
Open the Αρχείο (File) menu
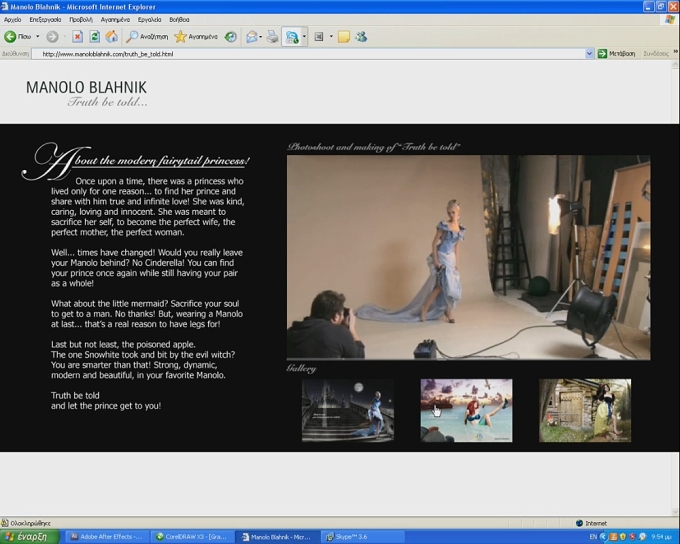[x=13, y=20]
